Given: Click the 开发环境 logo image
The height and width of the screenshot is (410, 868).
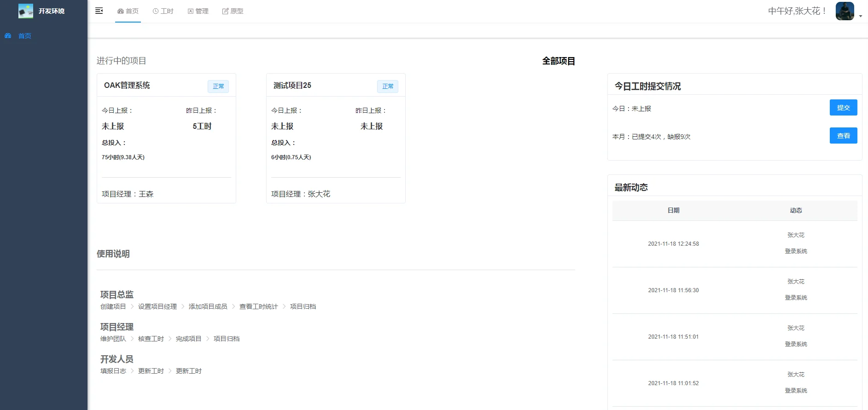Looking at the screenshot, I should 26,11.
